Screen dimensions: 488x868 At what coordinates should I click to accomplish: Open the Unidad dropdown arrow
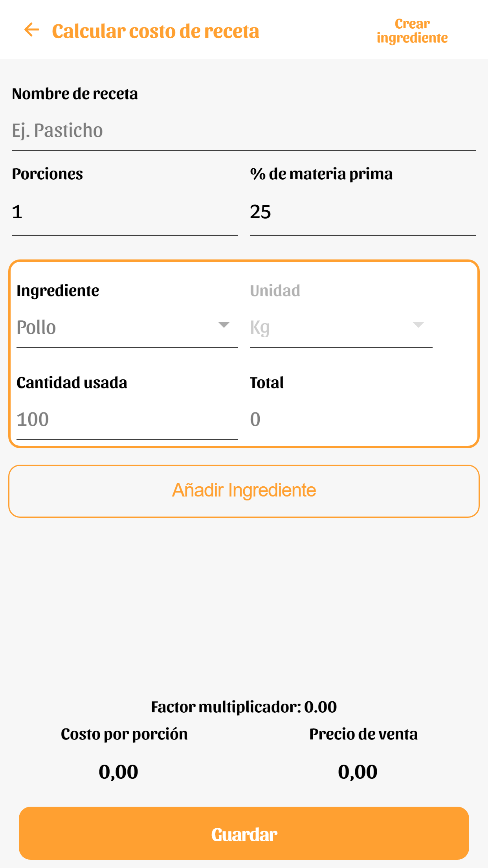pyautogui.click(x=418, y=325)
